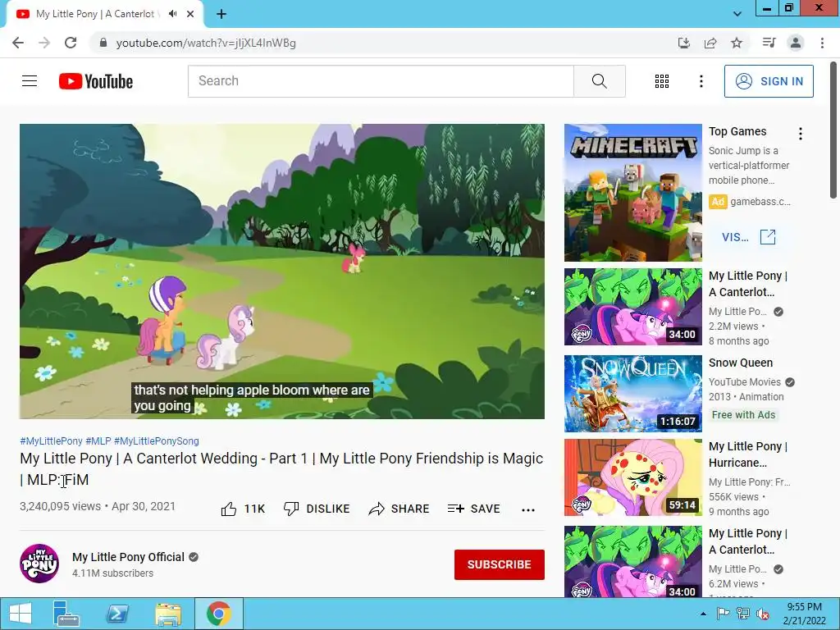The height and width of the screenshot is (630, 840).
Task: Open the Snow Queen movie thumbnail
Action: click(x=632, y=394)
